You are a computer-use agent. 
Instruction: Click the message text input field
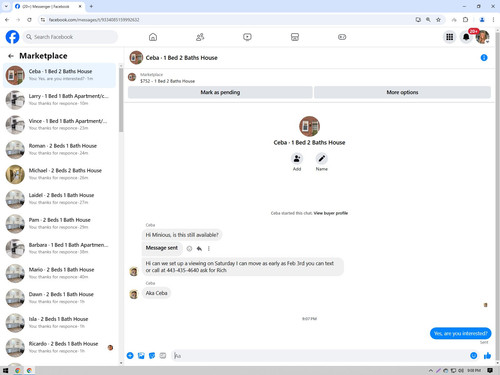tap(320, 356)
